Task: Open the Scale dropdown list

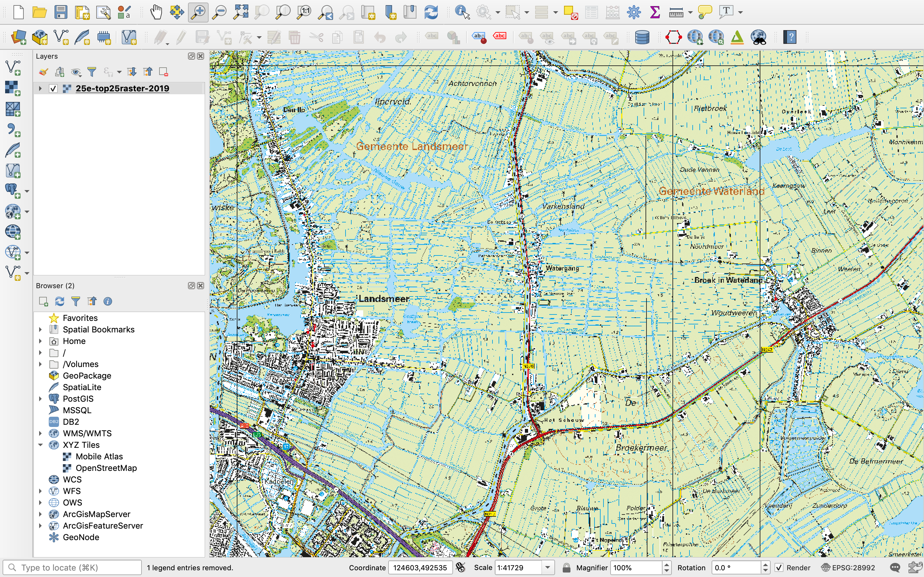Action: click(549, 567)
